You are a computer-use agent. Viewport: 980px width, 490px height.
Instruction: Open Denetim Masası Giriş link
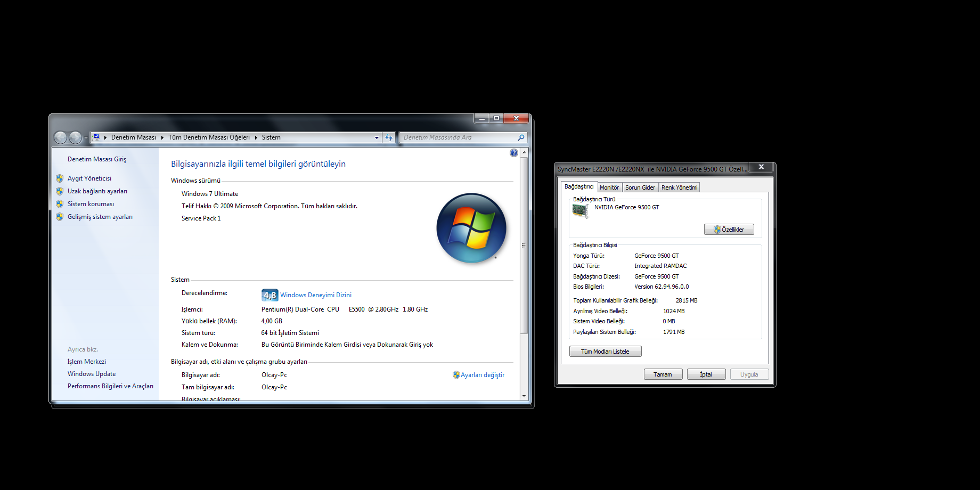pos(97,159)
